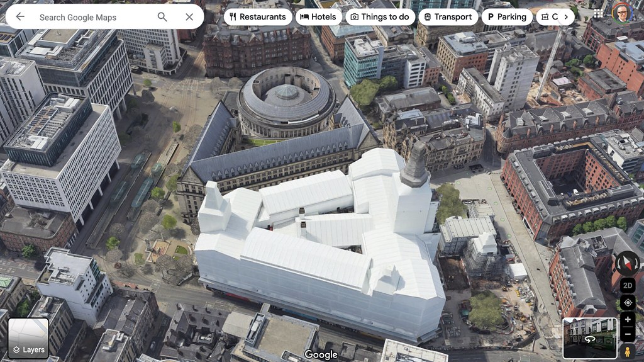The width and height of the screenshot is (644, 362).
Task: Type in the Search Google Maps field
Action: click(x=94, y=17)
